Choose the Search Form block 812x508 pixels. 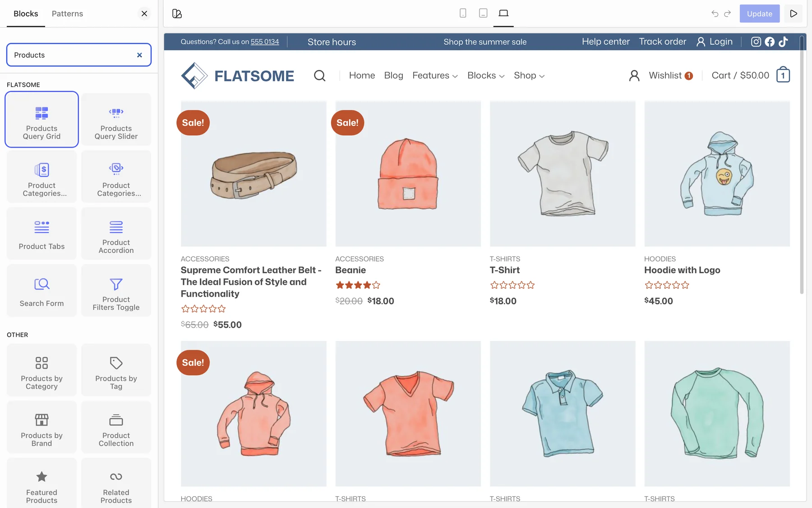click(x=42, y=290)
